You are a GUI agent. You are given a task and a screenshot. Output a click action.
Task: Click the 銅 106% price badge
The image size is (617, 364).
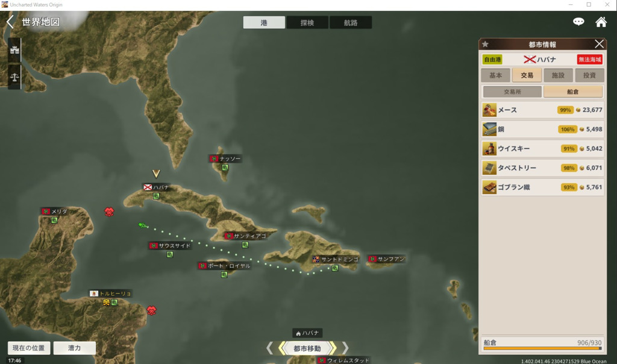click(x=568, y=129)
